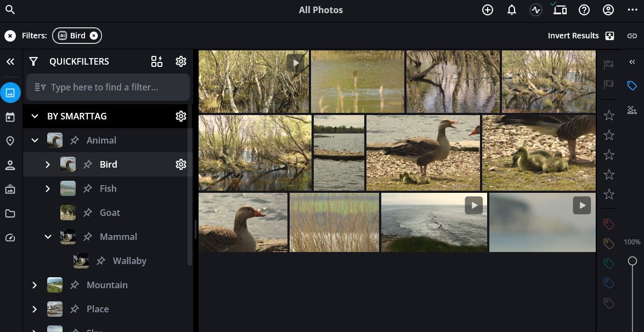Open the goose with goslings thumbnail

click(423, 152)
